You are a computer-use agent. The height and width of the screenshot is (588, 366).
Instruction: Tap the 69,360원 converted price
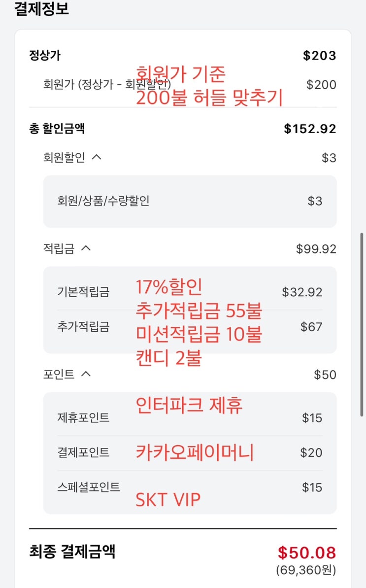306,570
